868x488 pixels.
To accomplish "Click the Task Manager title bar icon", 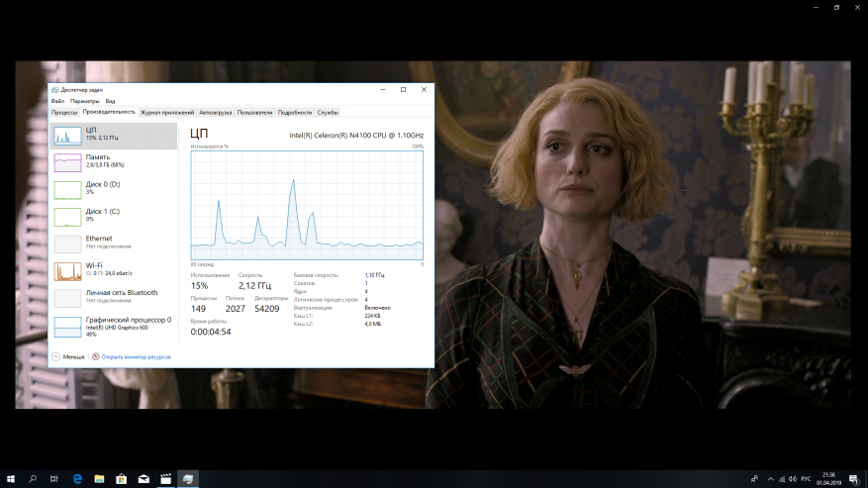I will 54,90.
